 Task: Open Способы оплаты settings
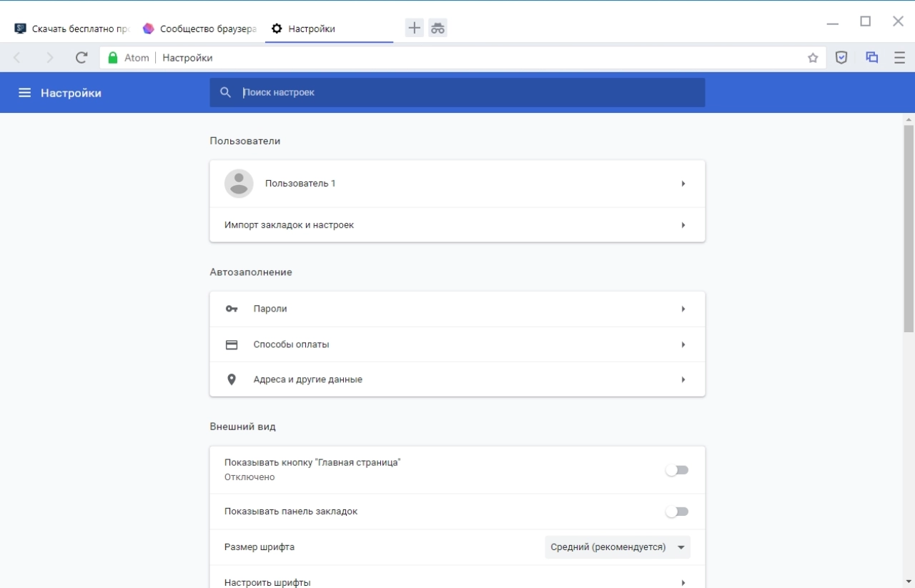coord(457,344)
